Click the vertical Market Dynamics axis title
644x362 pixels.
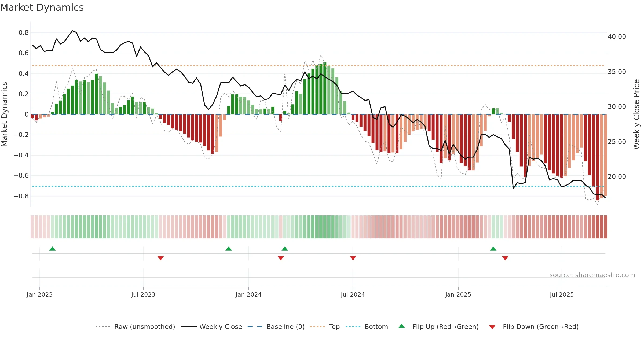click(x=4, y=114)
